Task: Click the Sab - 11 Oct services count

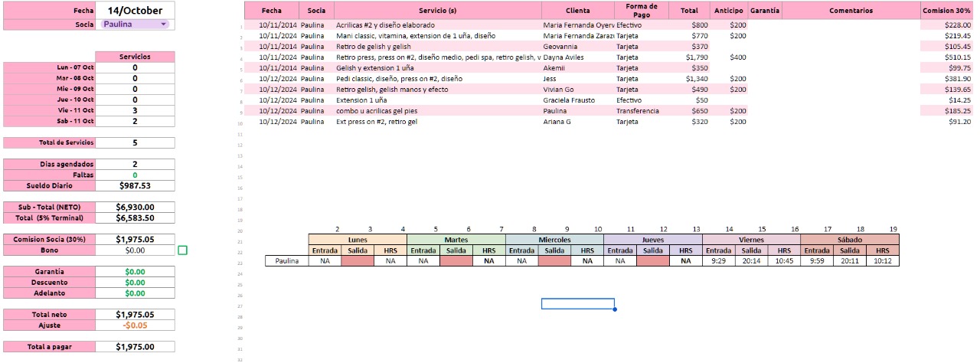Action: coord(135,121)
